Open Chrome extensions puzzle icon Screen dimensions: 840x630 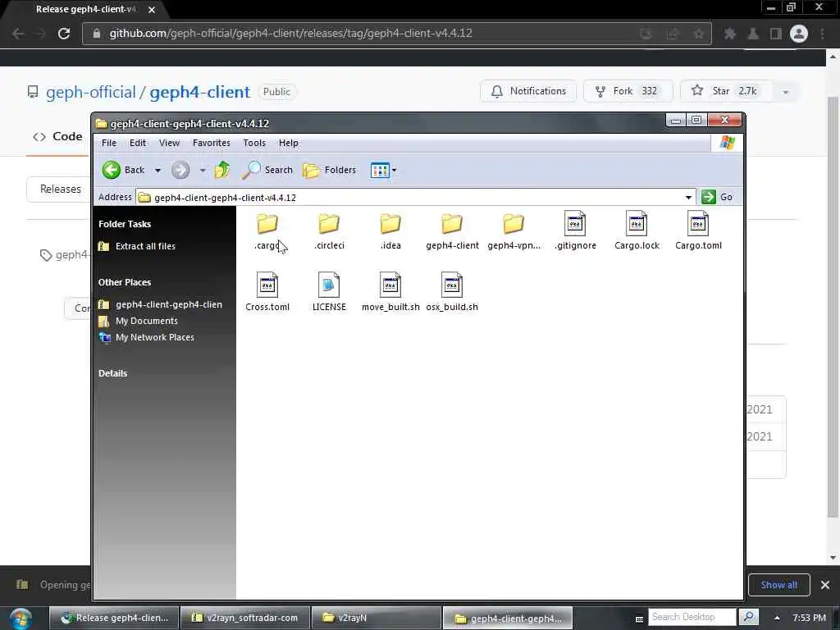pos(729,34)
